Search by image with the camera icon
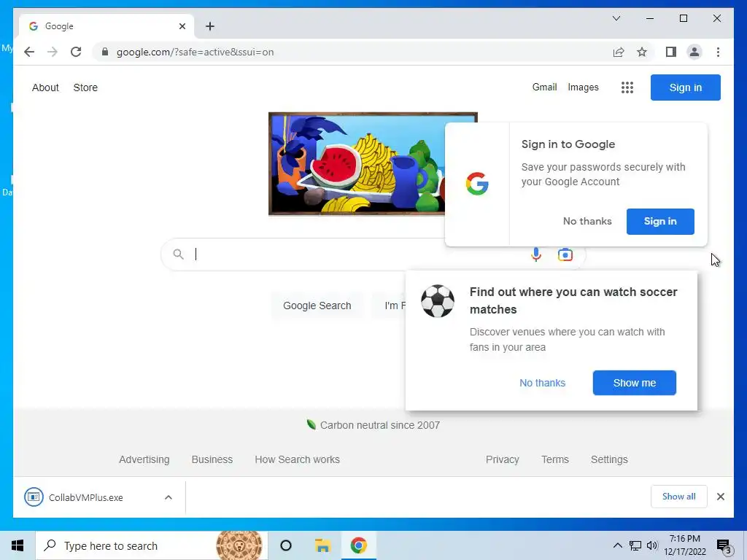Image resolution: width=747 pixels, height=560 pixels. [565, 254]
